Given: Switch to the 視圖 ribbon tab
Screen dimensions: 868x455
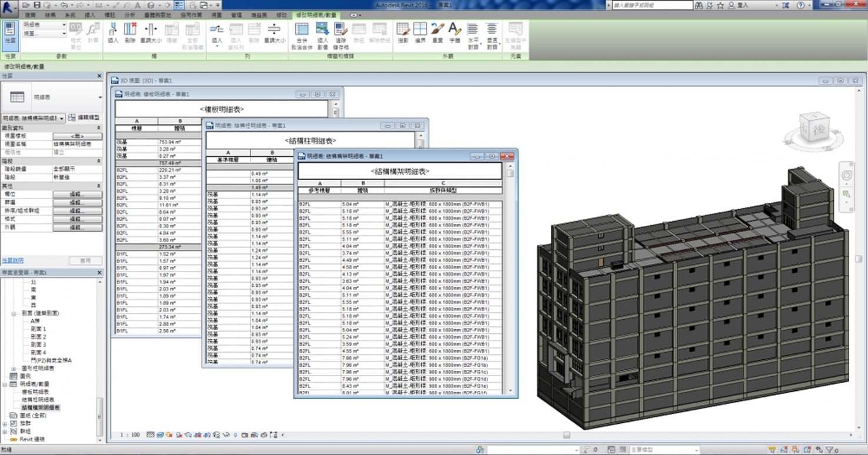Looking at the screenshot, I should (x=216, y=15).
